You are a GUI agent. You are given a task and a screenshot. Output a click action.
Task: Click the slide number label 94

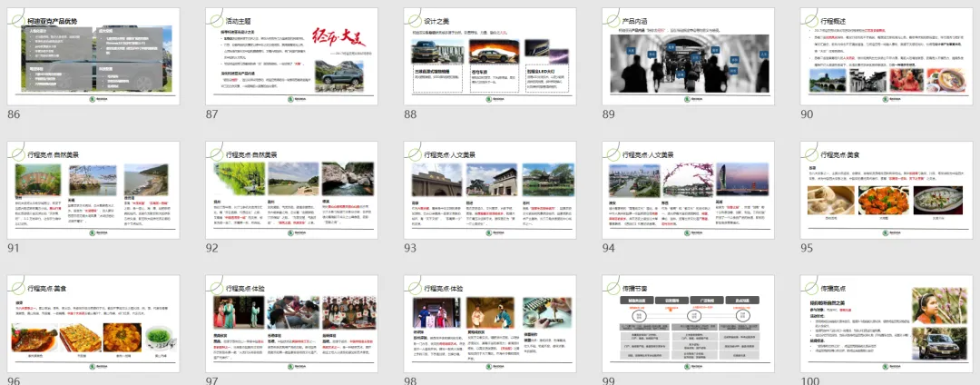609,248
